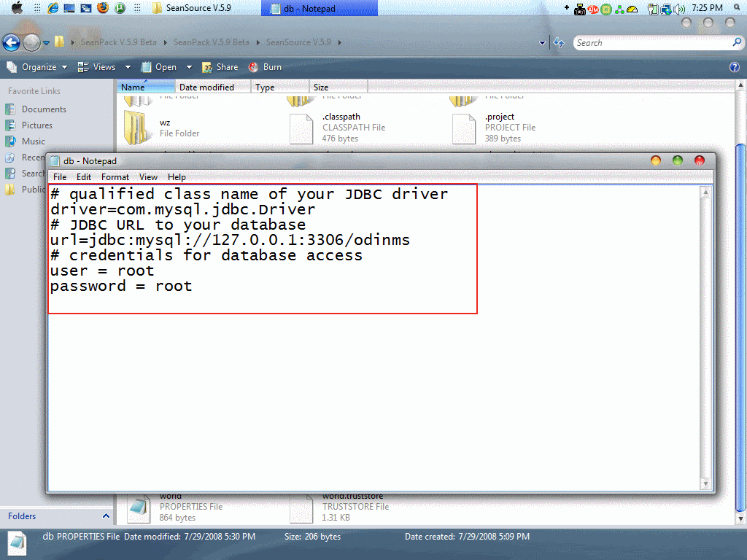This screenshot has height=560, width=747.
Task: Open Notepad View menu
Action: pos(148,177)
